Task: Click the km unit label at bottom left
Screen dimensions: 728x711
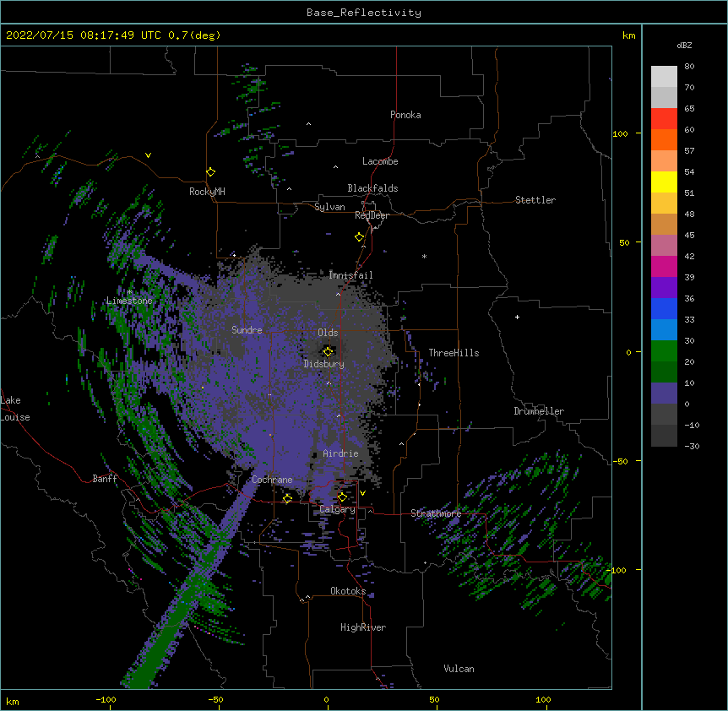Action: pyautogui.click(x=13, y=702)
